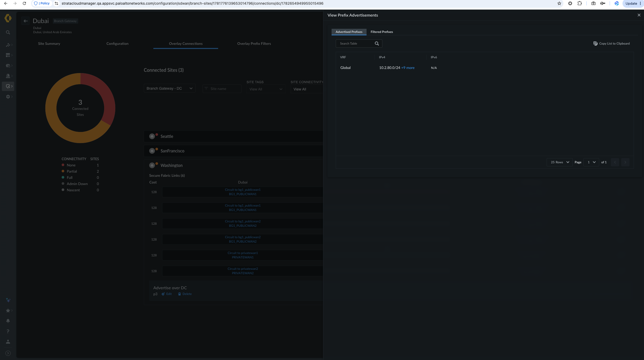This screenshot has width=644, height=360.
Task: Open the Circuit to privatewan1 link
Action: tap(243, 253)
